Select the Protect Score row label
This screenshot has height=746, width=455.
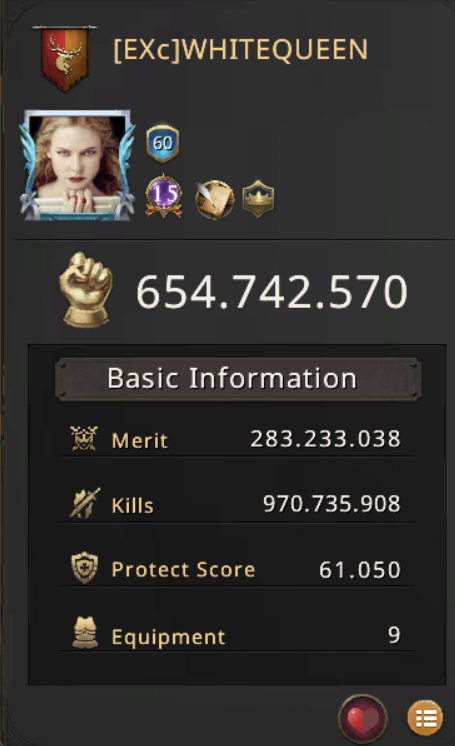point(183,569)
